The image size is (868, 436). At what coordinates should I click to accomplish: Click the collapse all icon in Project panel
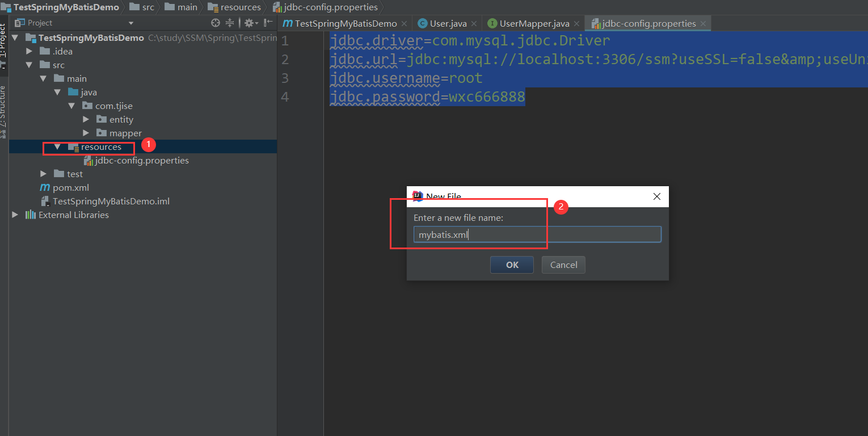click(230, 23)
